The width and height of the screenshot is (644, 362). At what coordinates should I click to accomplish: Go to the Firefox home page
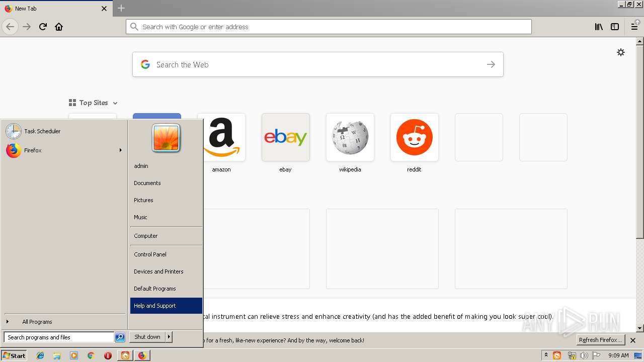coord(59,27)
